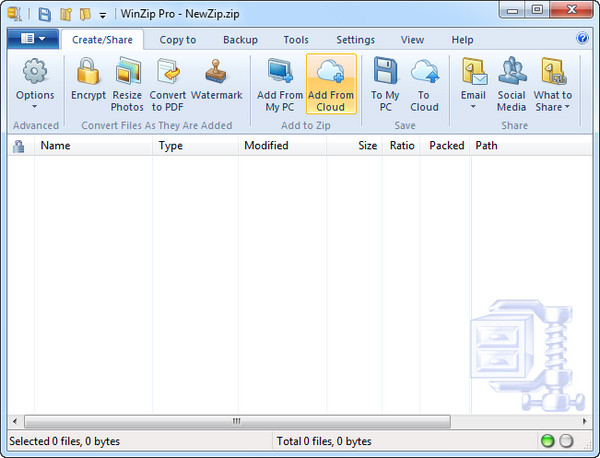Viewport: 600px width, 458px height.
Task: Open the WinZip help question mark icon
Action: tap(583, 39)
